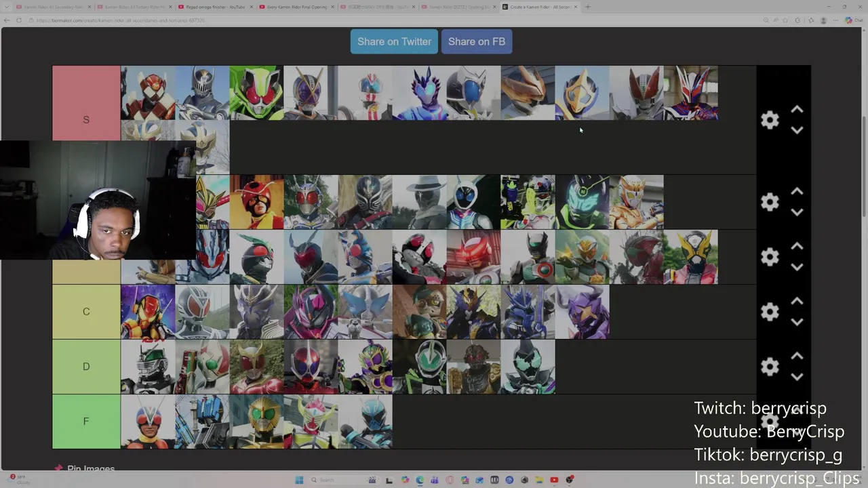The width and height of the screenshot is (868, 488).
Task: Open Microsoft Teams from taskbar
Action: tap(435, 480)
